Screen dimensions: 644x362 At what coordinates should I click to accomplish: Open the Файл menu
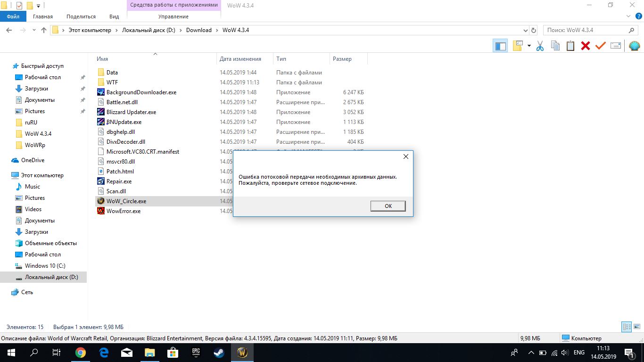(x=13, y=16)
